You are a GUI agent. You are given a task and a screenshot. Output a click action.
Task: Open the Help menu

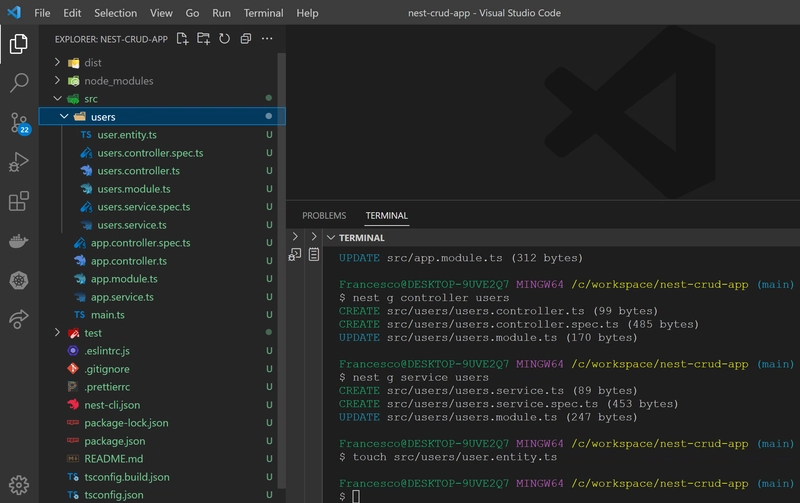tap(307, 13)
